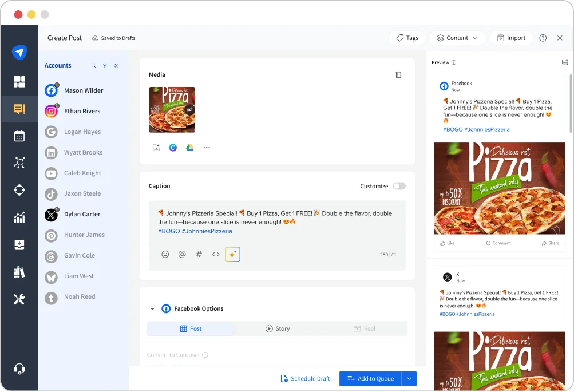
Task: Open the Content dropdown in the header
Action: point(457,38)
